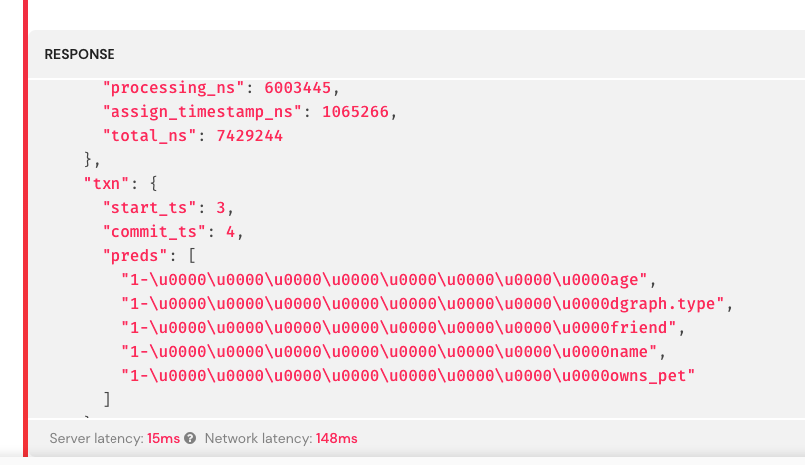Click the predicate string ending in name
This screenshot has width=805, height=465.
[389, 352]
